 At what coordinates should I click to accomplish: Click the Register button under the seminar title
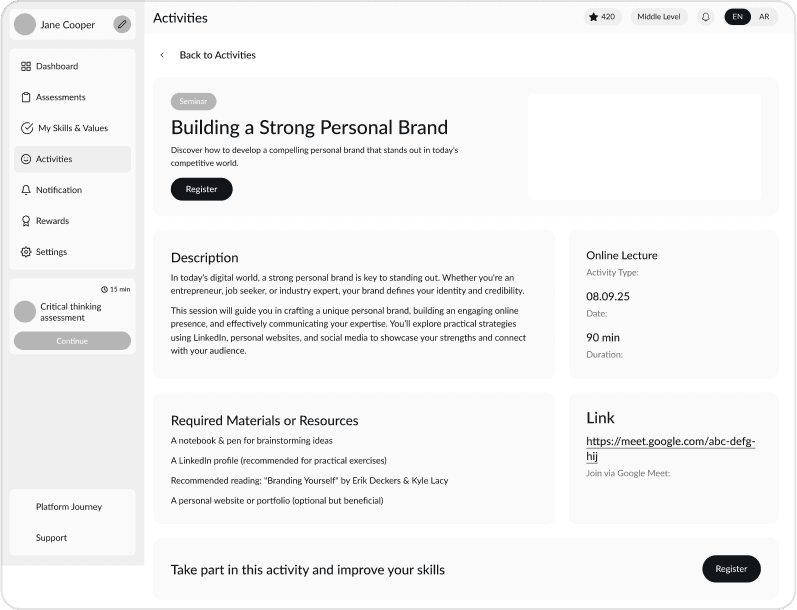[201, 189]
